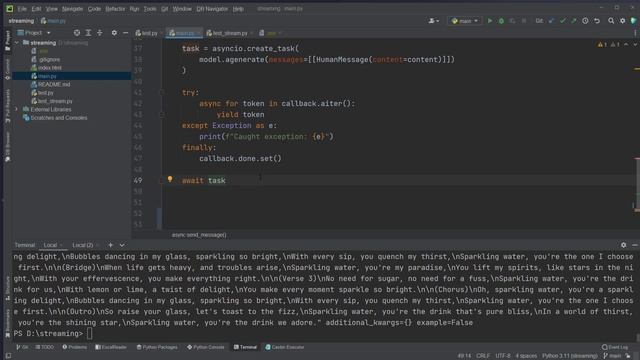The image size is (640, 360).
Task: Go to previous highlighted error arrow
Action: pos(626,44)
